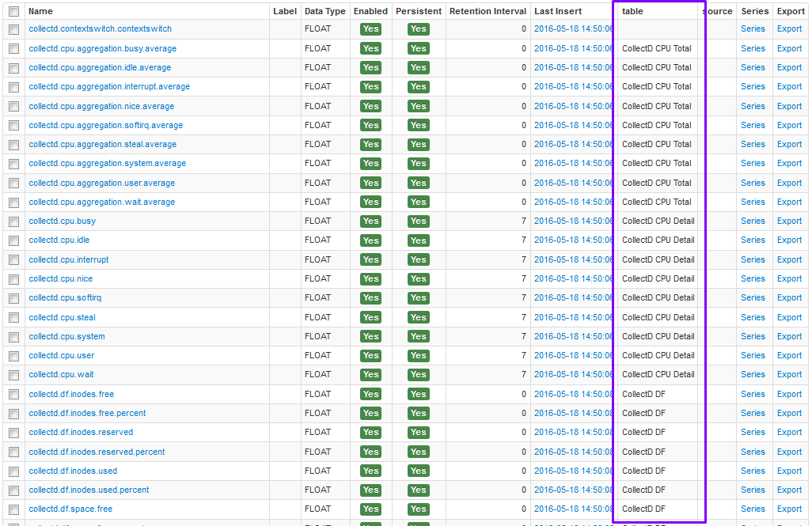This screenshot has width=812, height=526.
Task: View Series for collectd.contextswitch.contextswitch
Action: click(x=753, y=29)
